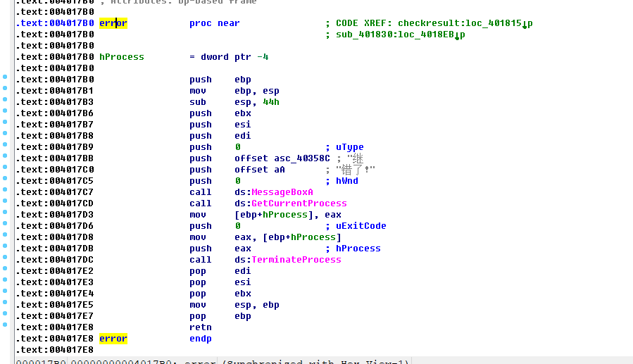The image size is (633, 364).
Task: Click the sub esp, 44h instruction
Action: [234, 102]
